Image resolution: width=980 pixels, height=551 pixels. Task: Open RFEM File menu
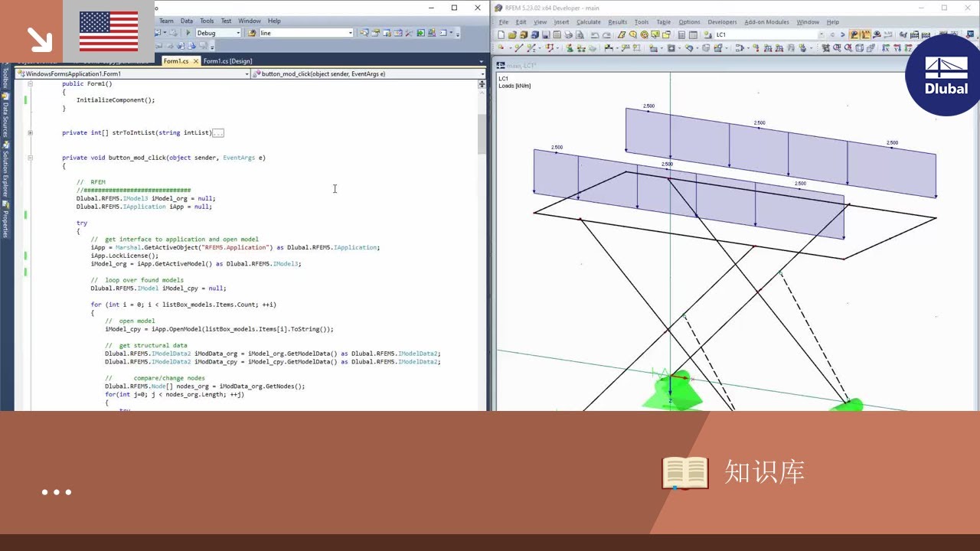(504, 22)
